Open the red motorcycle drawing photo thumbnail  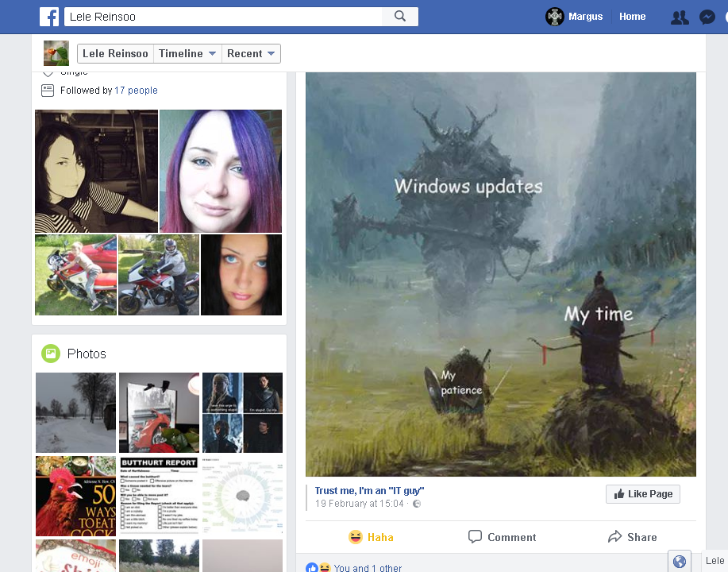coord(160,412)
